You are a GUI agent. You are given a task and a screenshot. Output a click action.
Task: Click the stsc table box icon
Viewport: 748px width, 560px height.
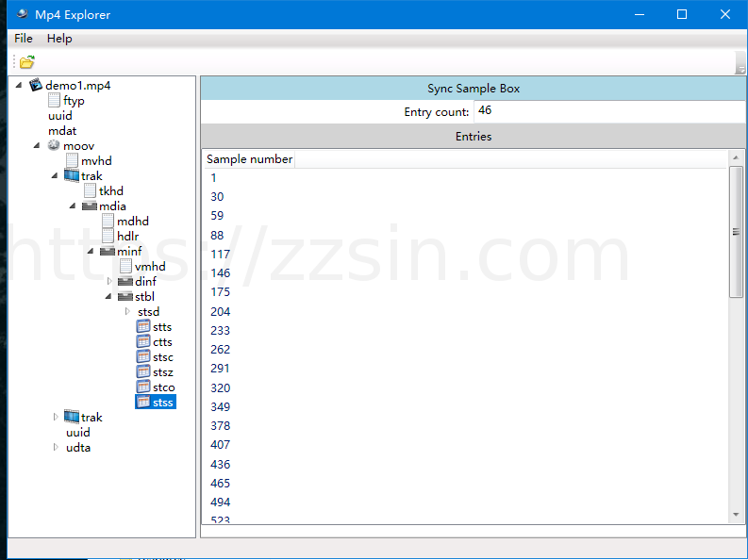point(143,357)
